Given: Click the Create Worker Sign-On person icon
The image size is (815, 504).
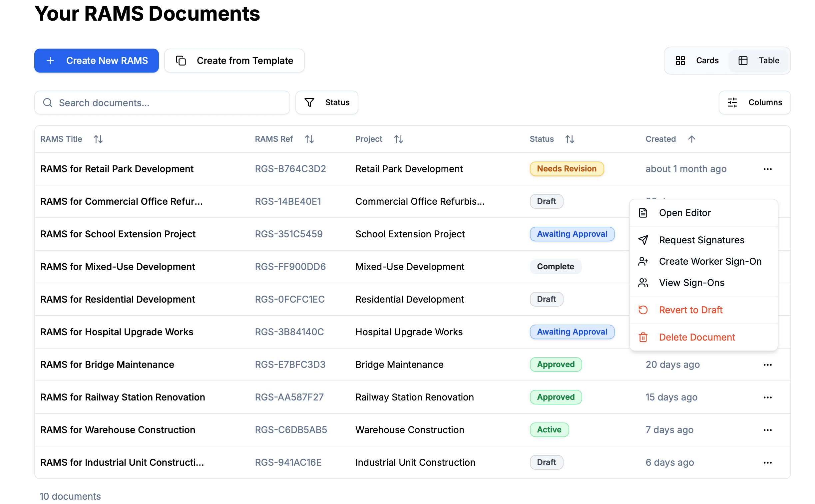Looking at the screenshot, I should [x=643, y=261].
